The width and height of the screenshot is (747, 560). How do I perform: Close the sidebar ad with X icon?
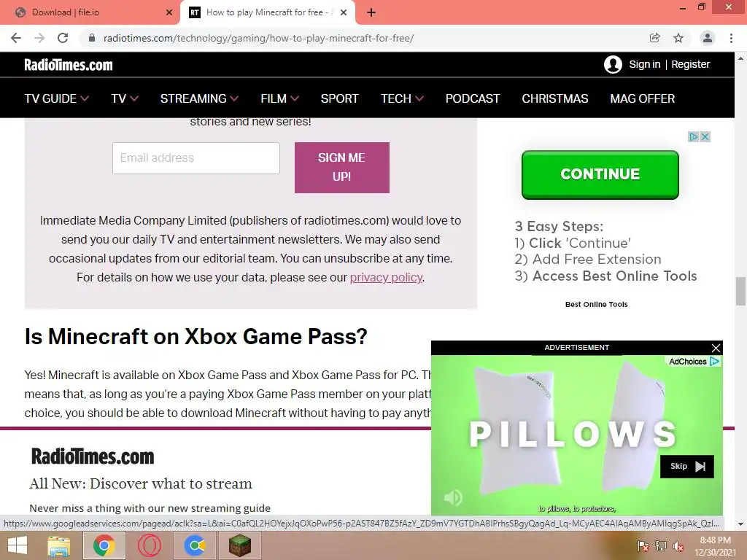(x=705, y=136)
